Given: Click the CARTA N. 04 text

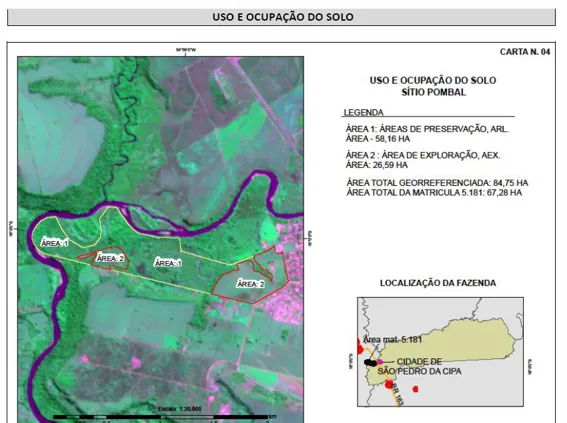Looking at the screenshot, I should 525,52.
